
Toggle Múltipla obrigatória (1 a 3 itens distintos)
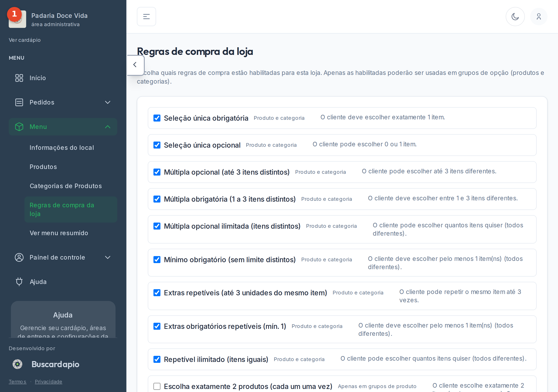[x=157, y=199]
